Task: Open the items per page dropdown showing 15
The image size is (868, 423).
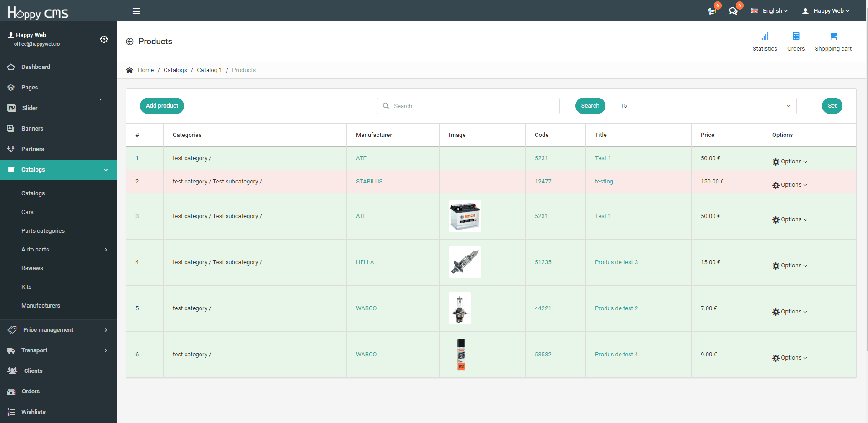Action: pyautogui.click(x=705, y=106)
